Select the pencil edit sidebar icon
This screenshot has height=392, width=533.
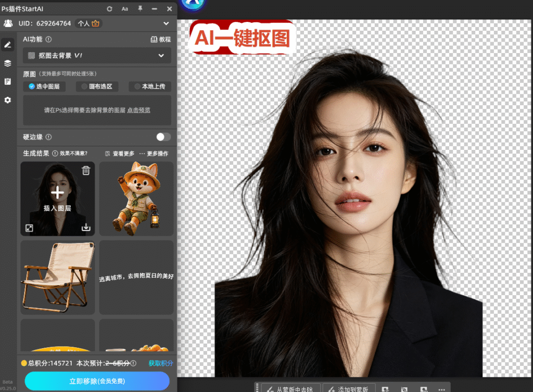coord(7,45)
